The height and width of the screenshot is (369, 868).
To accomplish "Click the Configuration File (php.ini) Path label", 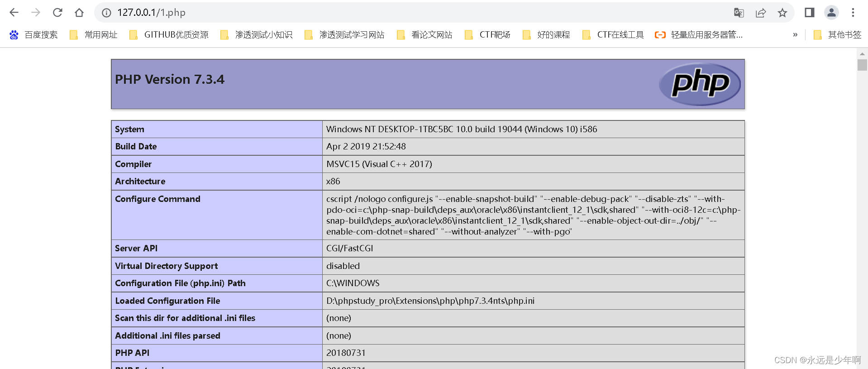I will [x=180, y=283].
